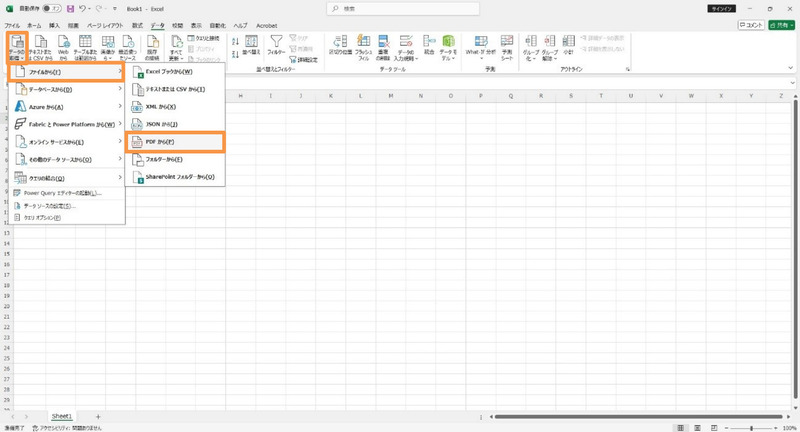Select フォルダーから submenu entry
Image resolution: width=800 pixels, height=432 pixels.
tap(175, 159)
